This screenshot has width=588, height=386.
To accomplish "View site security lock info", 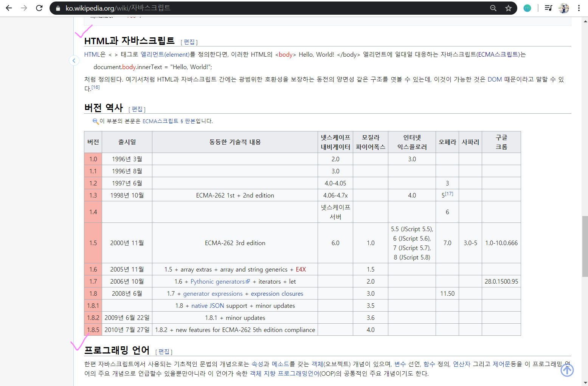I will (58, 8).
